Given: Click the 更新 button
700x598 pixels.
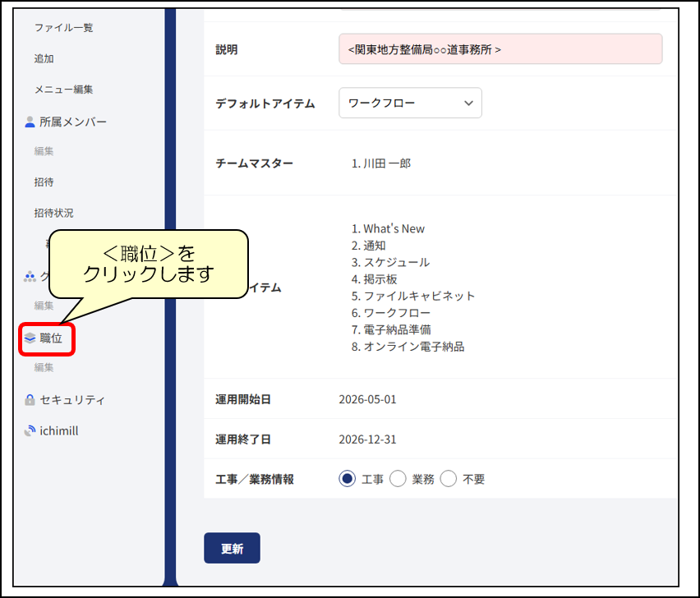Looking at the screenshot, I should tap(233, 548).
